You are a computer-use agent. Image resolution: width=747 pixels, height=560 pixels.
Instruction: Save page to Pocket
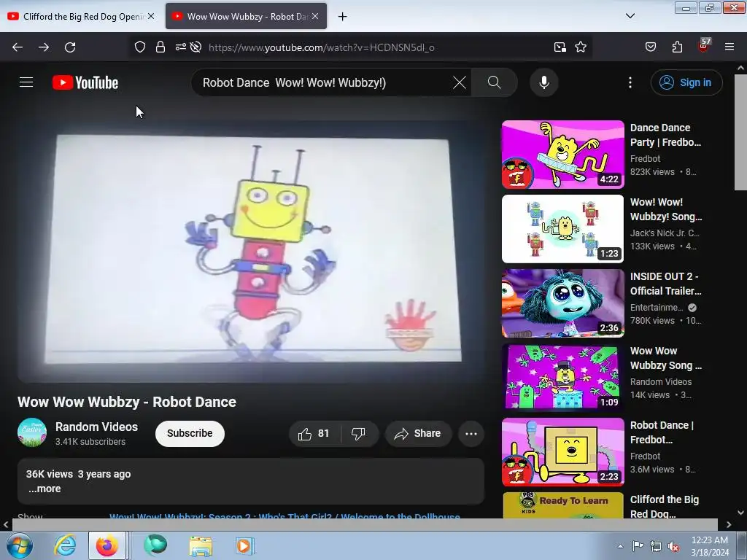[651, 47]
